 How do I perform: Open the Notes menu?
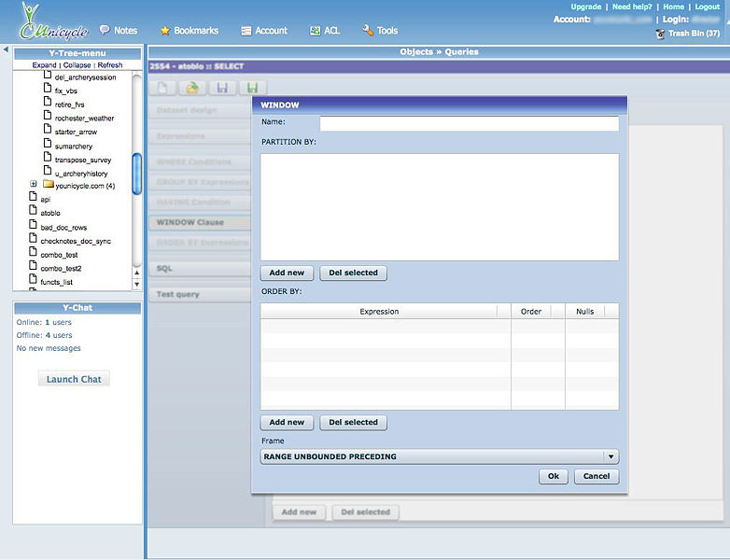coord(119,31)
